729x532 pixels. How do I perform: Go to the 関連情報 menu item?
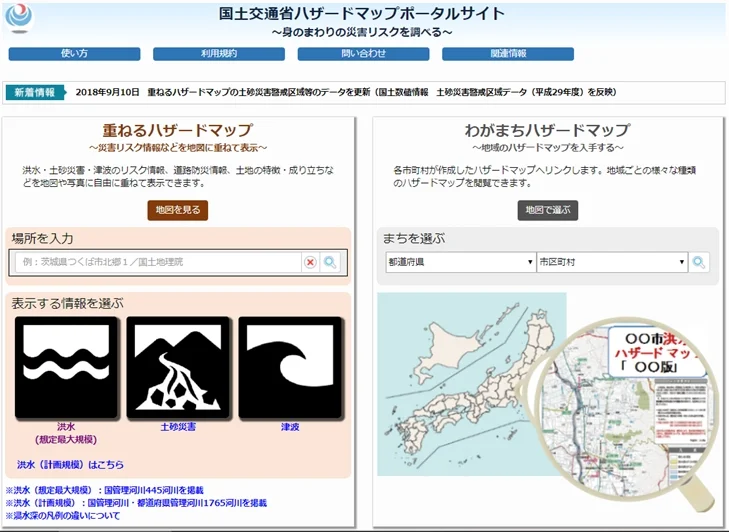(508, 54)
